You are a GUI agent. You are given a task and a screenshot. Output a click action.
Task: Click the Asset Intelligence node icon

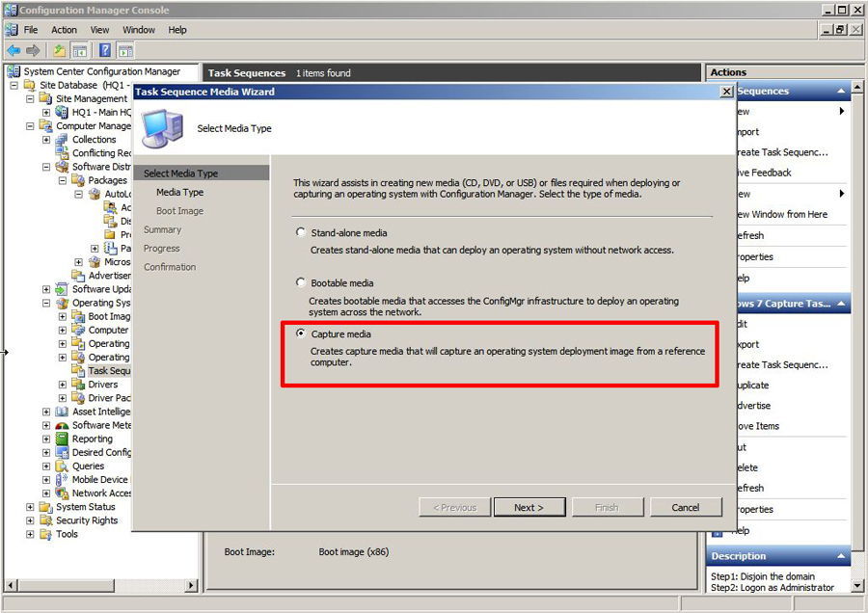pos(62,412)
